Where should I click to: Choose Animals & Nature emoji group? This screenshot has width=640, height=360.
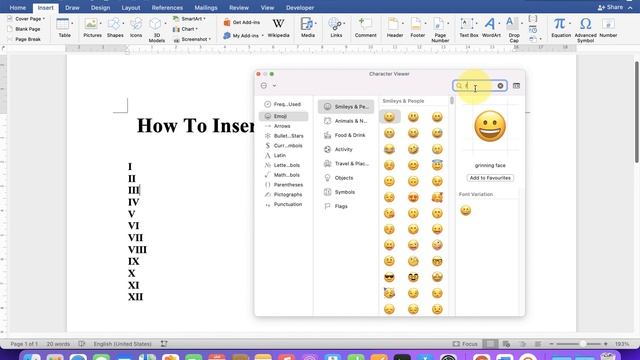click(346, 121)
